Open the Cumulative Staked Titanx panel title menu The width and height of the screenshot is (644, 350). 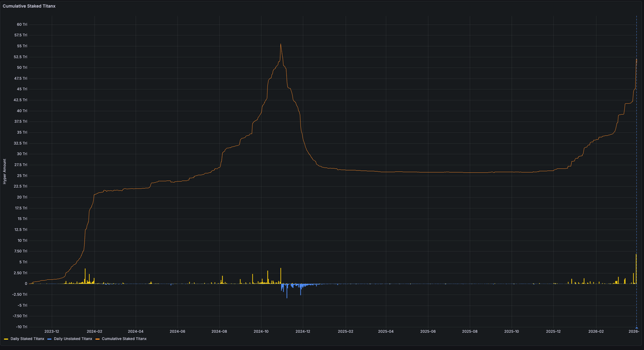coord(28,5)
